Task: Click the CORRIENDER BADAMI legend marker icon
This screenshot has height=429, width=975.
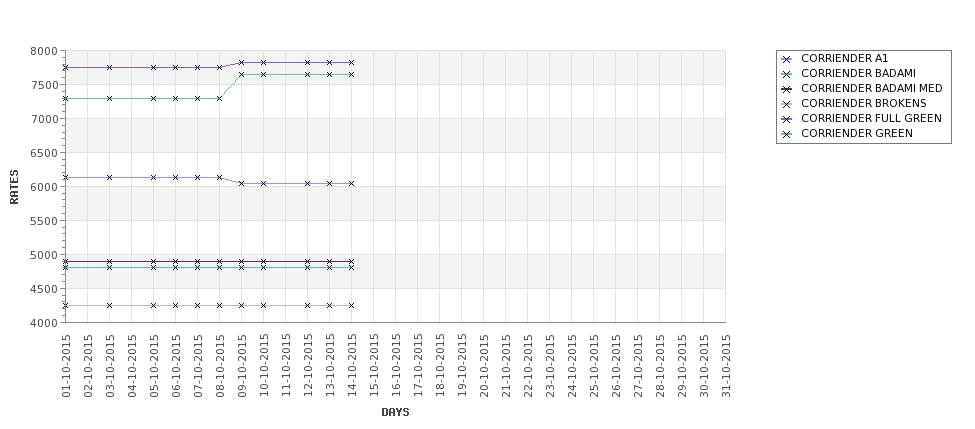Action: pos(787,74)
